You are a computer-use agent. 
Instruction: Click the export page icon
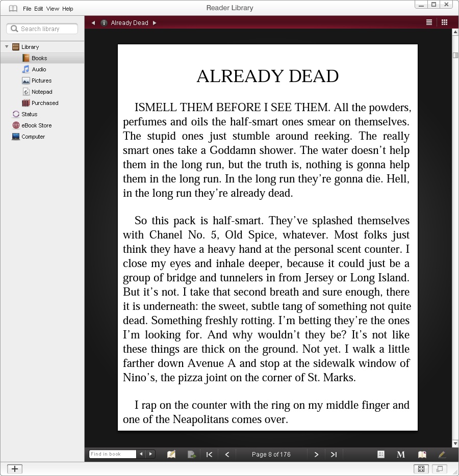(192, 454)
